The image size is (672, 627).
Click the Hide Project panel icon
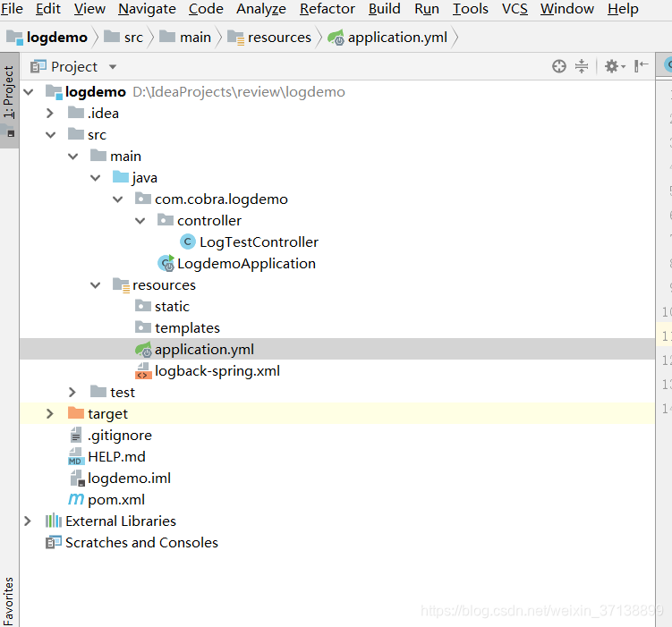click(642, 66)
